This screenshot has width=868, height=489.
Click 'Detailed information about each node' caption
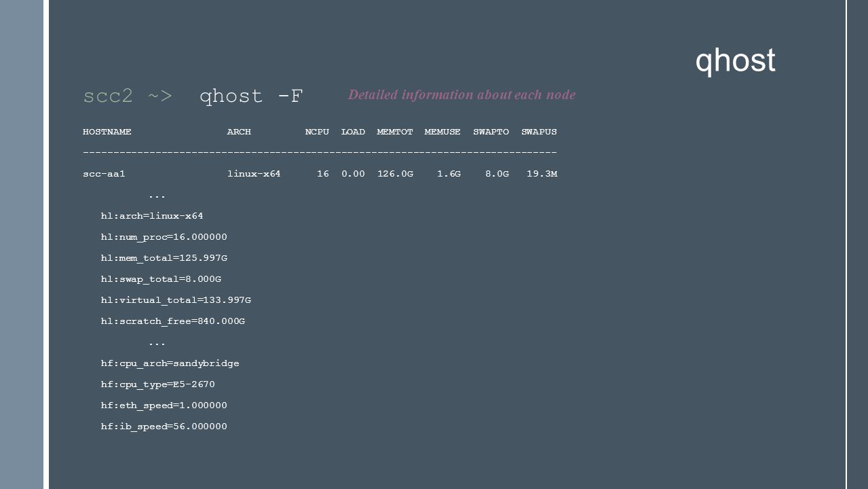coord(461,95)
